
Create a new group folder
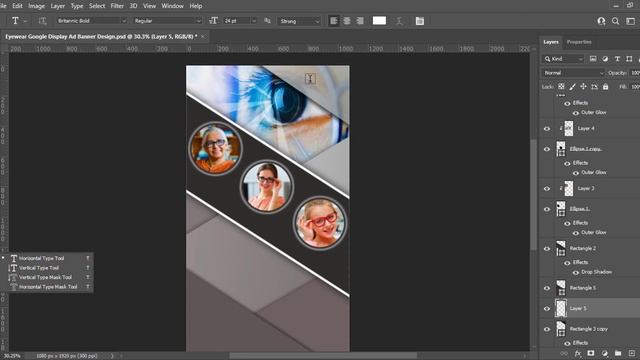pos(618,353)
